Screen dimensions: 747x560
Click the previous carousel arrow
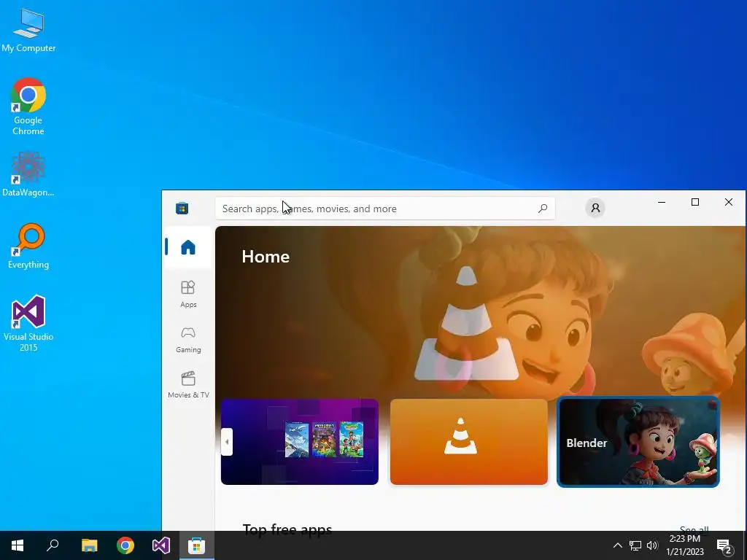(x=227, y=442)
